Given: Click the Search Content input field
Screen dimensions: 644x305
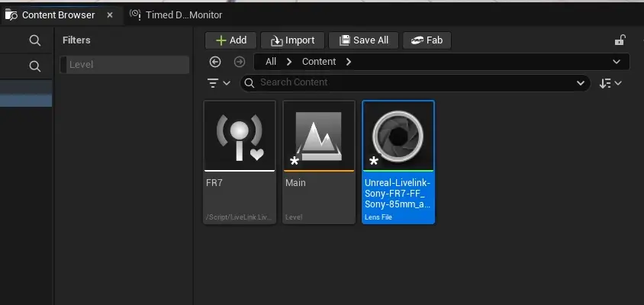Looking at the screenshot, I should pyautogui.click(x=412, y=83).
